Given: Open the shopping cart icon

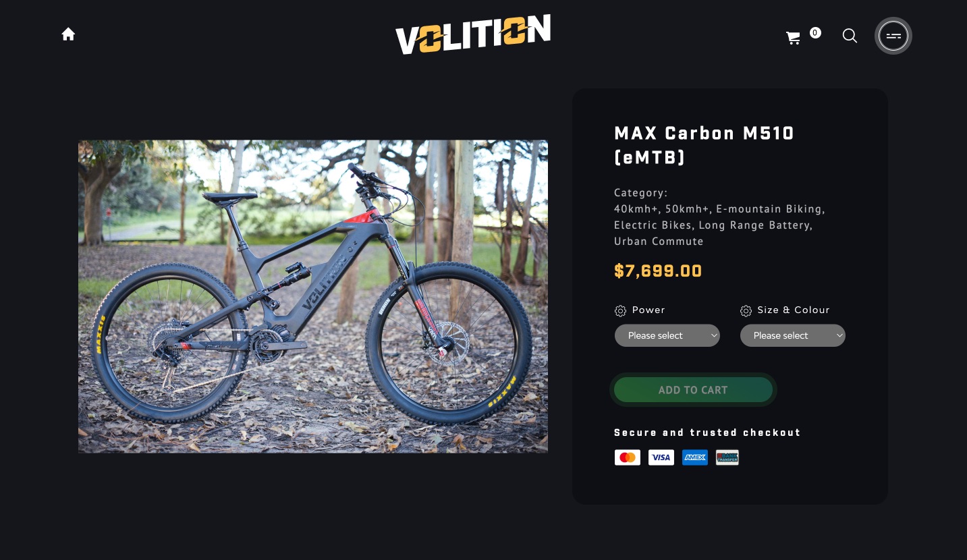Looking at the screenshot, I should coord(794,38).
